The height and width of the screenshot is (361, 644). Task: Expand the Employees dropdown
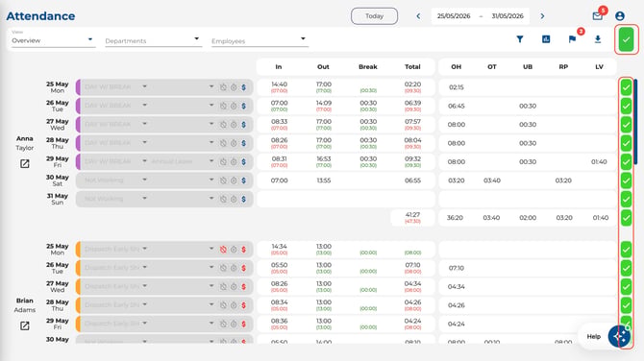[x=260, y=40]
